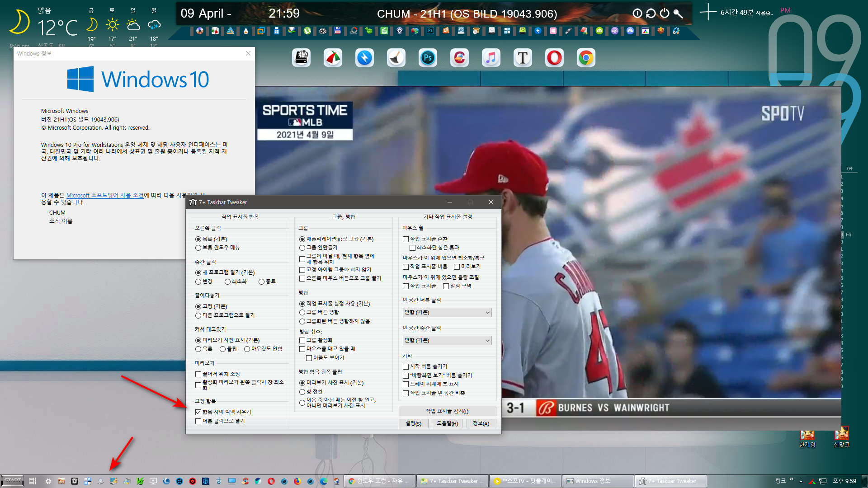The width and height of the screenshot is (868, 488).
Task: Launch Firefox from the taskbar
Action: point(297,481)
